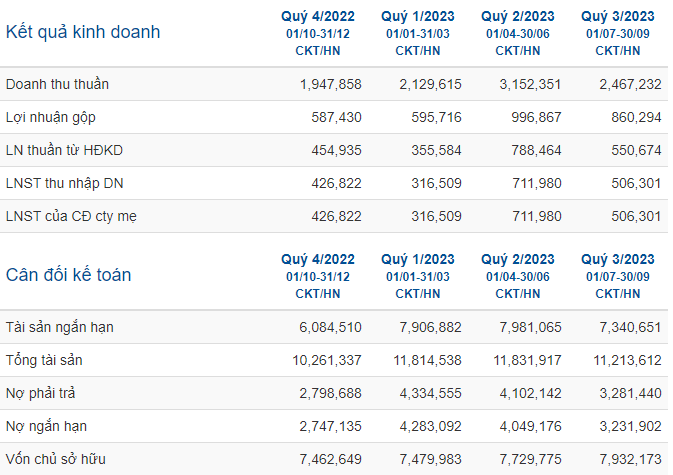Image resolution: width=673 pixels, height=475 pixels.
Task: Click the Doanh thu thuần row label
Action: 57,84
